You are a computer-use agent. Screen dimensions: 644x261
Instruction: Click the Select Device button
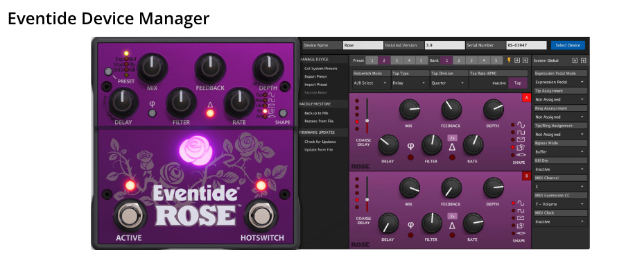568,45
